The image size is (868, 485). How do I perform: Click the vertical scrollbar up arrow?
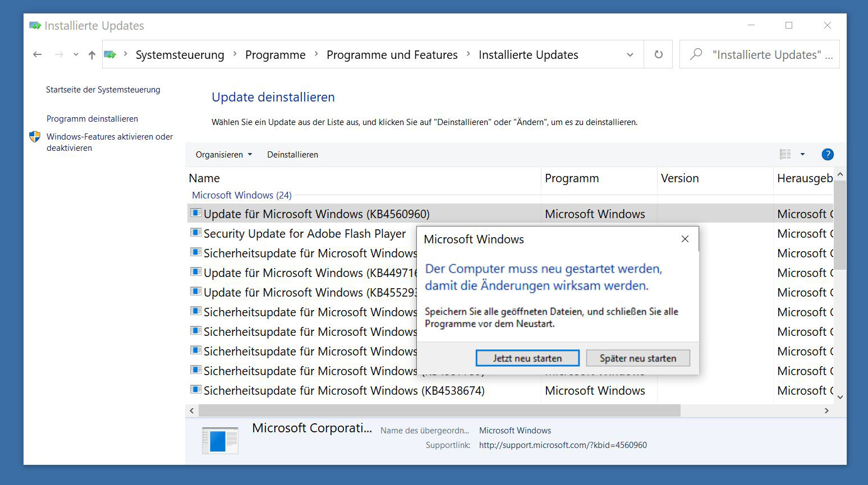click(840, 174)
